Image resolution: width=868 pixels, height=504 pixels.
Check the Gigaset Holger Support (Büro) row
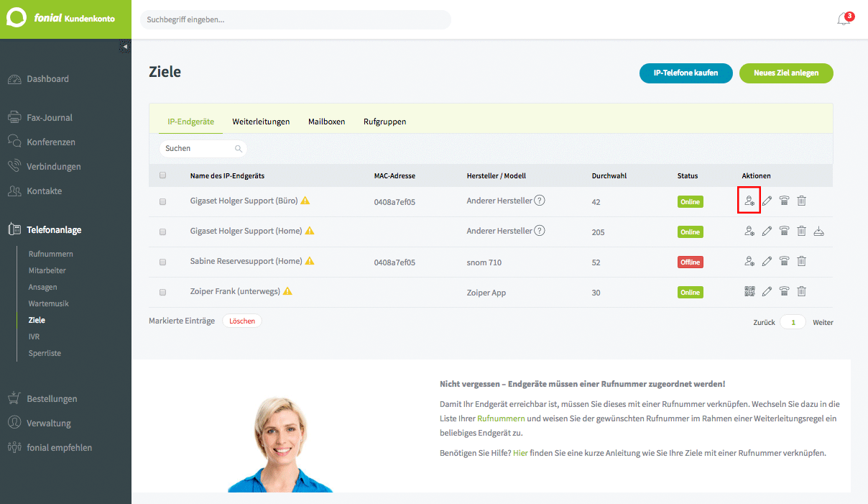pyautogui.click(x=162, y=201)
